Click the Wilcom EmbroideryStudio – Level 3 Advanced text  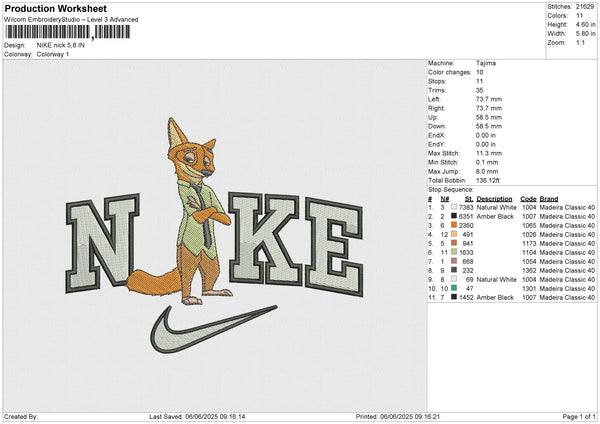coord(71,20)
